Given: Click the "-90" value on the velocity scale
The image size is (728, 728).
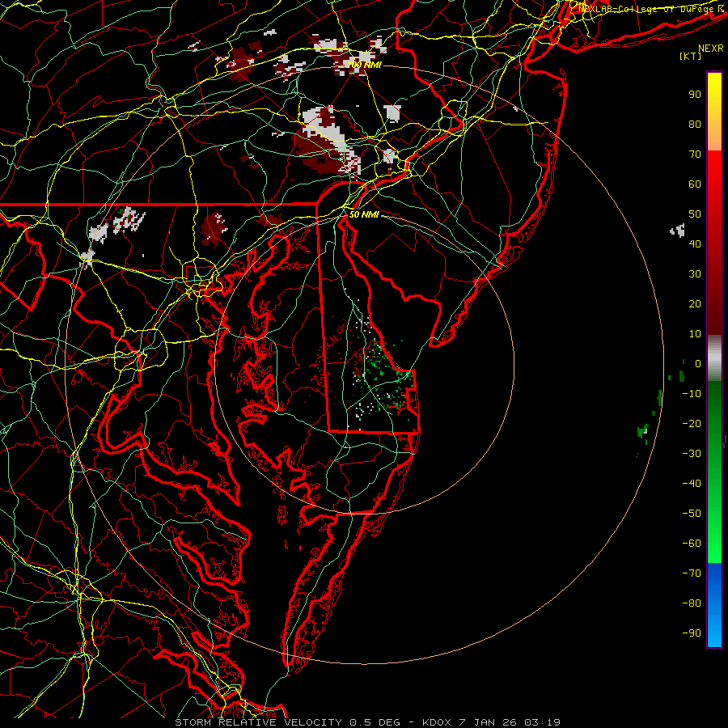Looking at the screenshot, I should click(692, 633).
